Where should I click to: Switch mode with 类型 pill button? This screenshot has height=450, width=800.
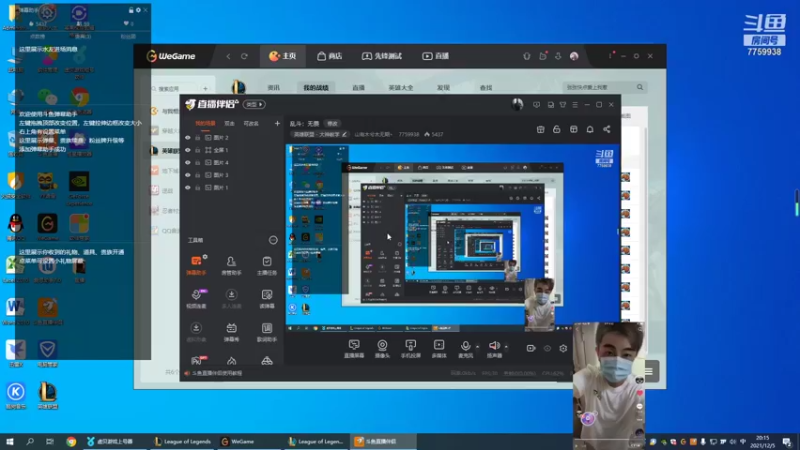(x=254, y=105)
